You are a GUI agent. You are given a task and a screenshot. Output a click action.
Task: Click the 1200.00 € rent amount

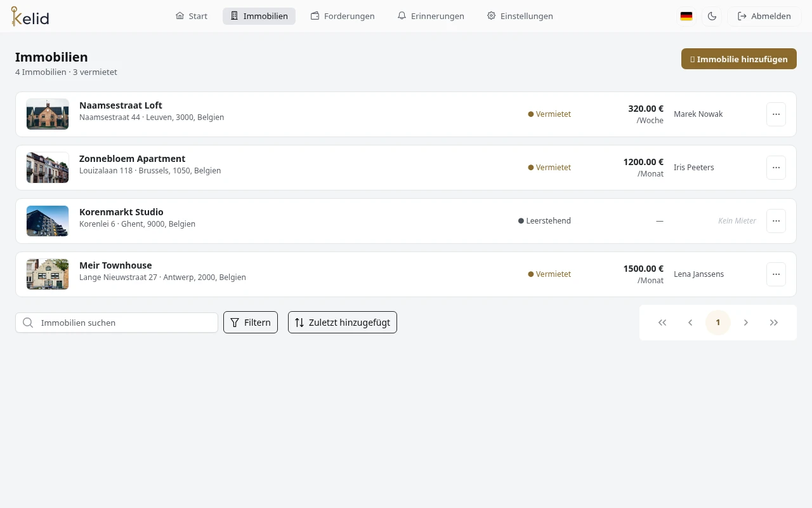tap(643, 162)
